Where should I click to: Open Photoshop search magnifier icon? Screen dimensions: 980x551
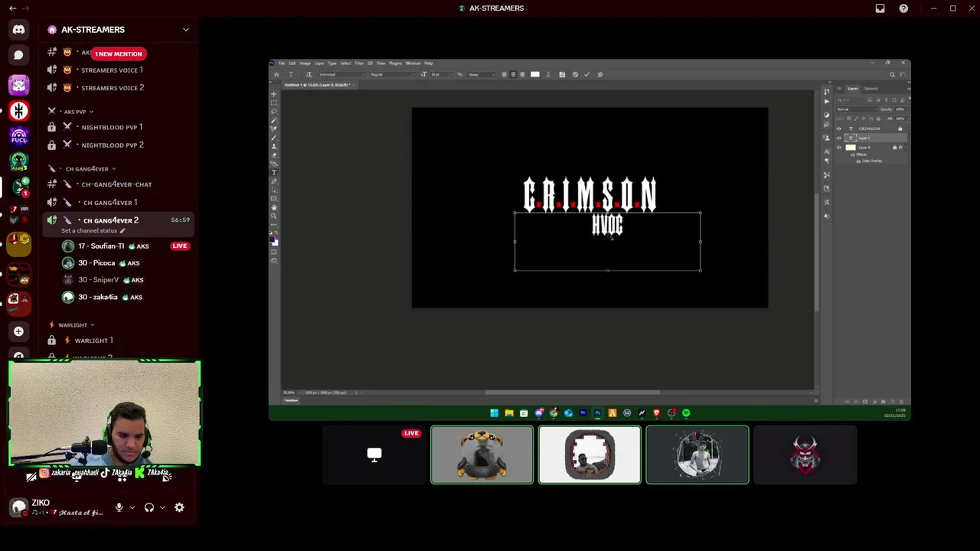click(x=892, y=75)
